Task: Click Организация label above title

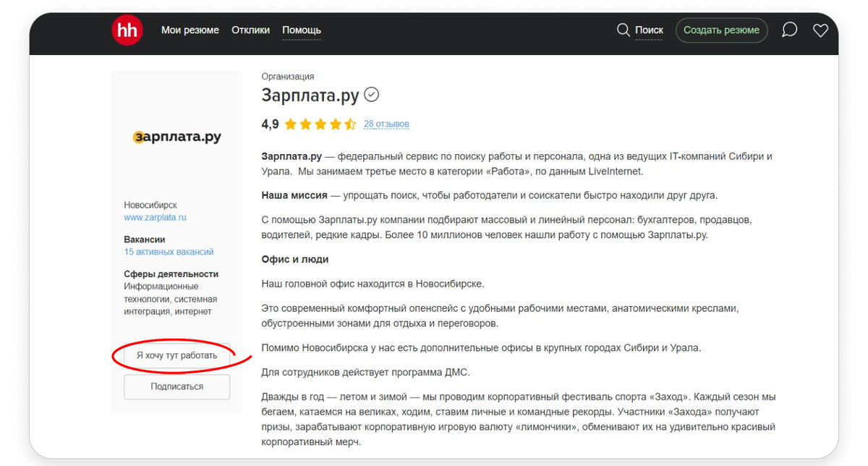Action: click(288, 77)
